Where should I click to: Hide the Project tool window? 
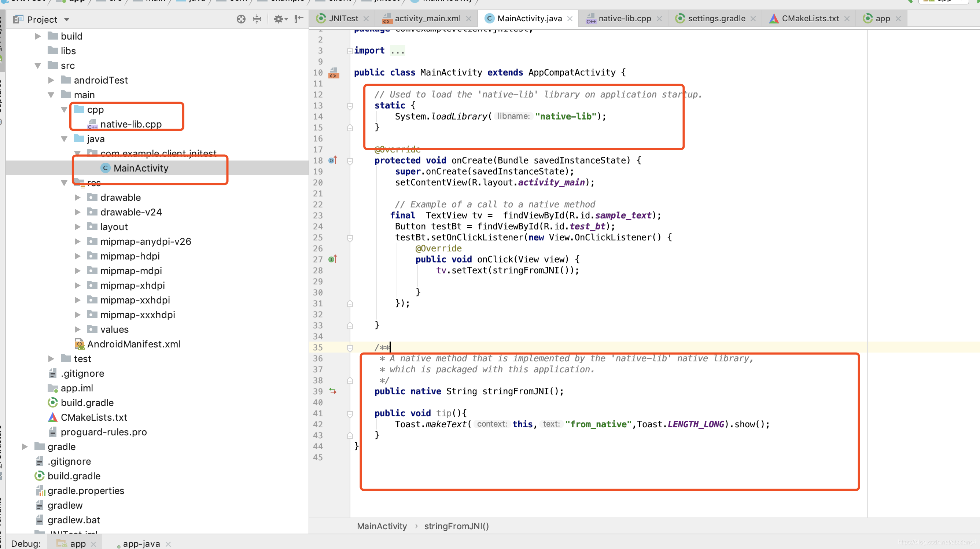[x=299, y=19]
